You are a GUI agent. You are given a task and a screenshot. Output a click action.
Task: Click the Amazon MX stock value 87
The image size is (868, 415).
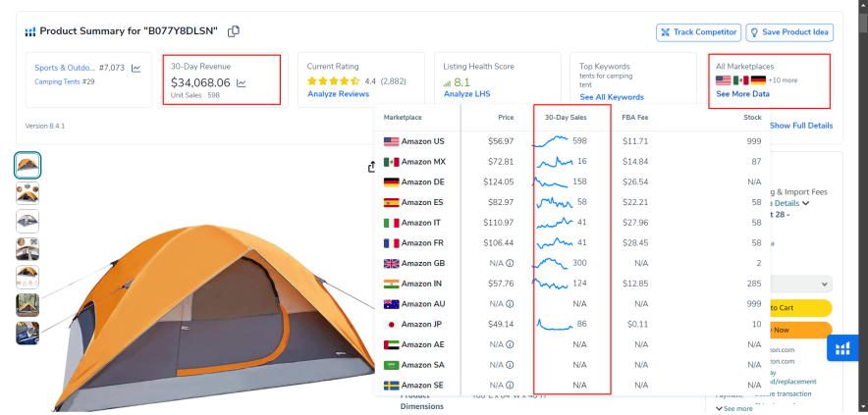[757, 162]
